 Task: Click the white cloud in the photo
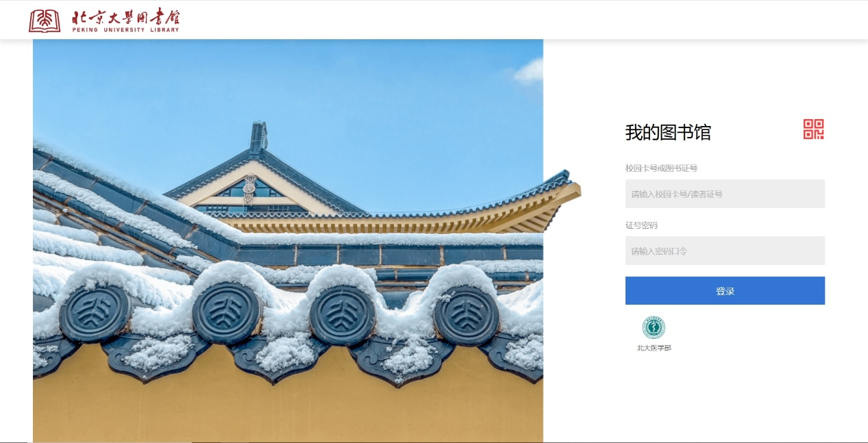tap(529, 71)
